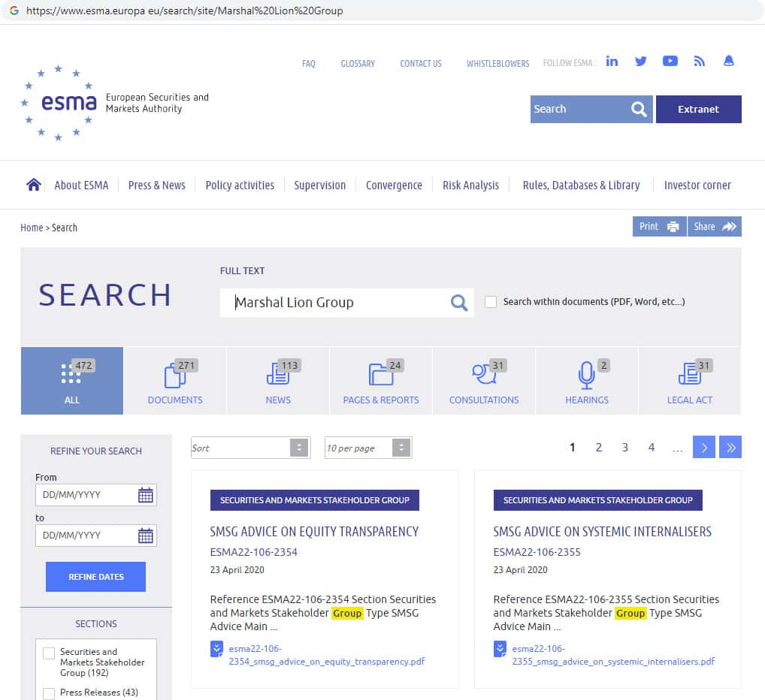Screen dimensions: 765x700
Task: Click the magnifier in full text search
Action: click(458, 303)
